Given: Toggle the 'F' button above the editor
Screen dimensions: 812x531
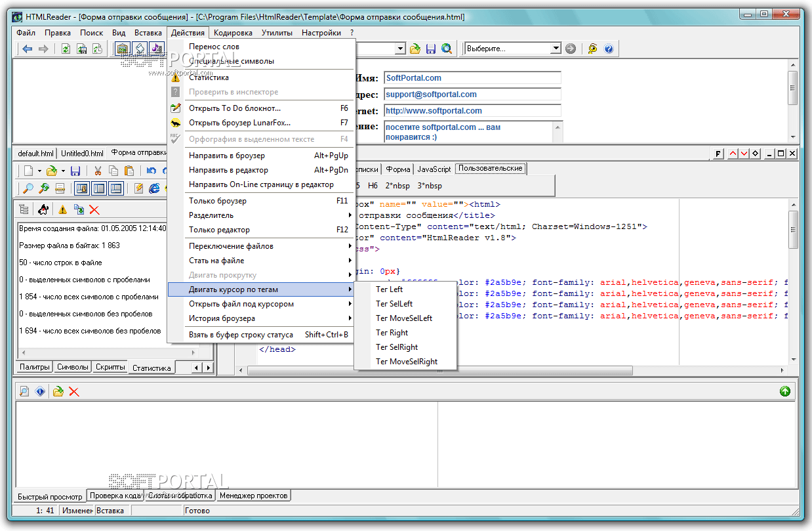Looking at the screenshot, I should pyautogui.click(x=719, y=154).
